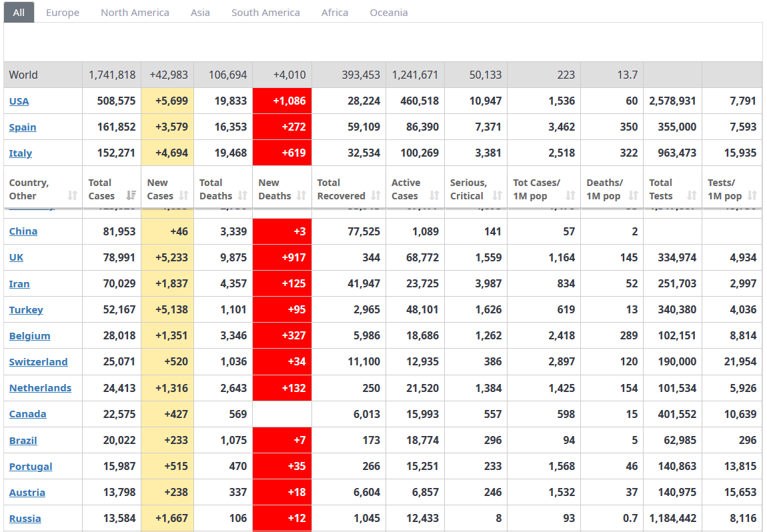Viewport: 767px width, 532px height.
Task: Switch to the South America tab
Action: click(265, 12)
